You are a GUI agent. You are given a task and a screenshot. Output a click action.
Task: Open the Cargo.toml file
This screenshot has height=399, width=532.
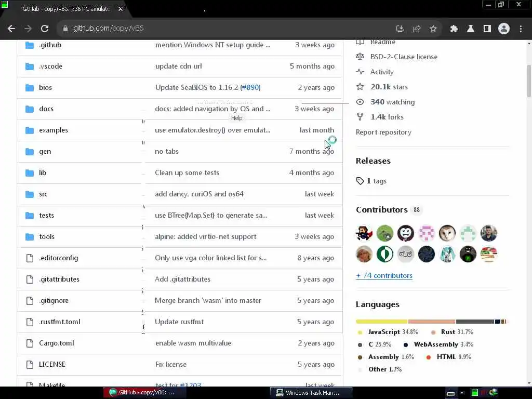[x=56, y=343]
